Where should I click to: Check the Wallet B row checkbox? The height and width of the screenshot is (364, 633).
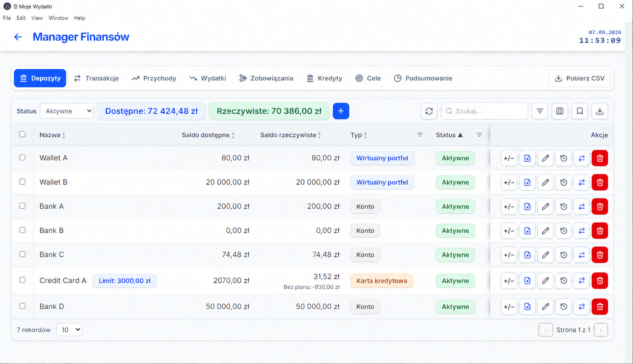click(x=23, y=182)
